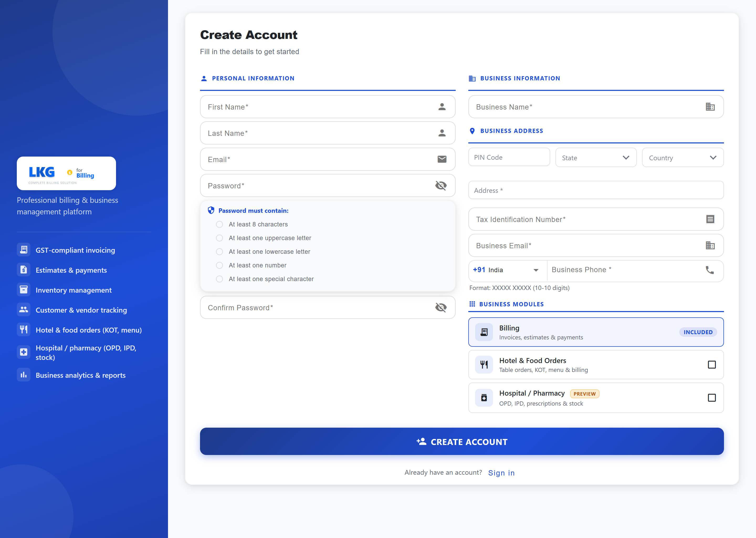Viewport: 756px width, 538px height.
Task: Click the INCLUDED badge on Billing
Action: (x=698, y=332)
